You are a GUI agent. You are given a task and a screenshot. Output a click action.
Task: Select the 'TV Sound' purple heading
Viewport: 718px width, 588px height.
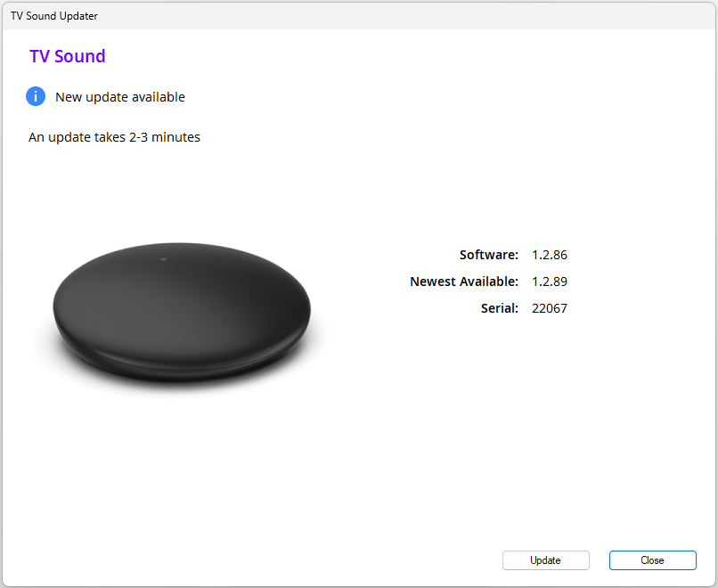click(68, 56)
